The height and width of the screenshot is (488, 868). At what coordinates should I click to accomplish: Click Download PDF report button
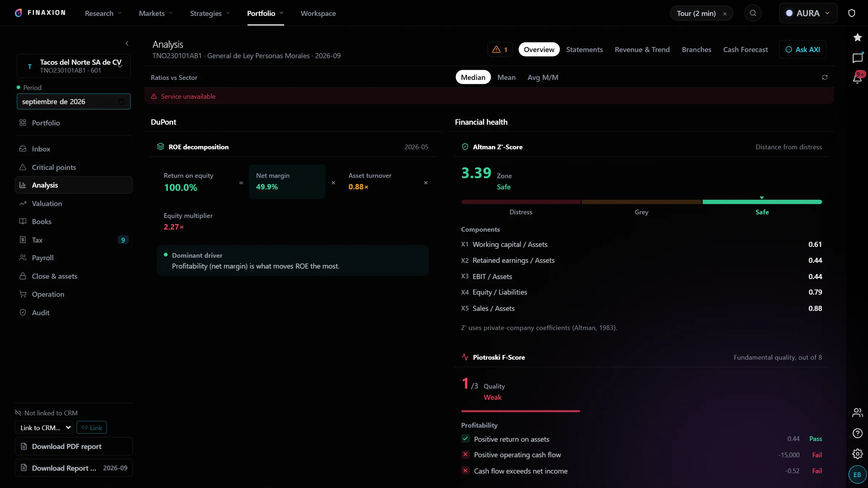[x=74, y=446]
